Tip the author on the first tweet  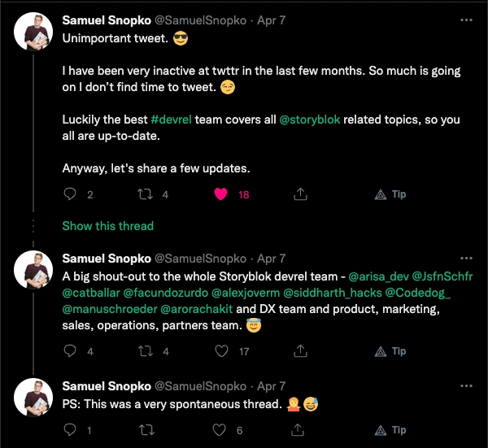pos(390,195)
